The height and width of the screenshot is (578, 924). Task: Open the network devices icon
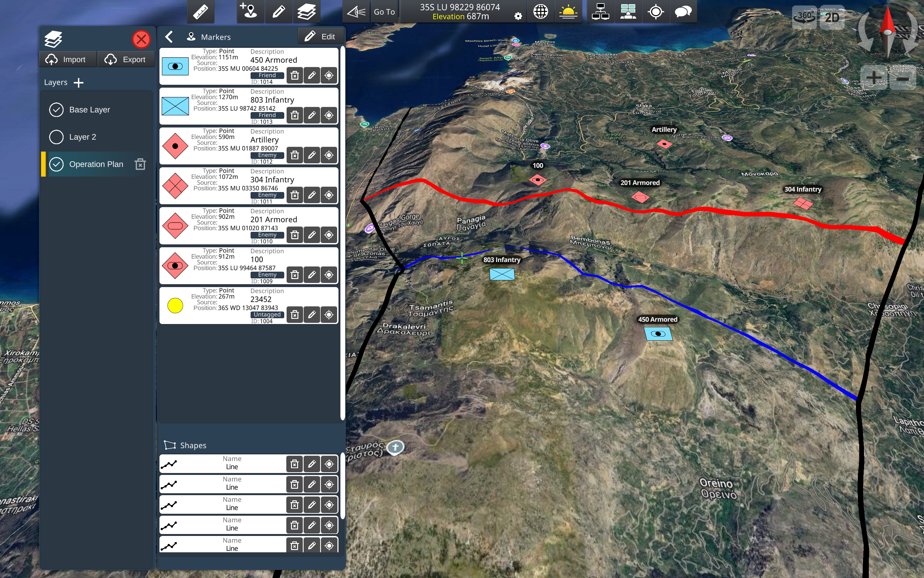[600, 12]
